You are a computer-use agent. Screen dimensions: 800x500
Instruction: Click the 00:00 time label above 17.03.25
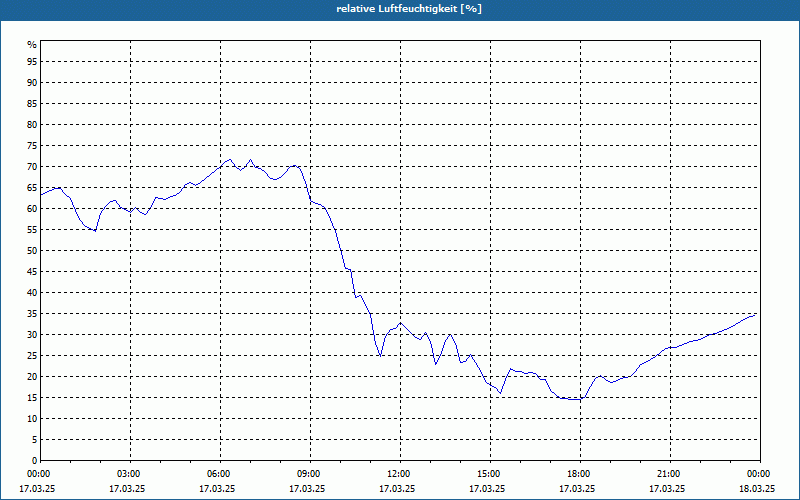(38, 474)
